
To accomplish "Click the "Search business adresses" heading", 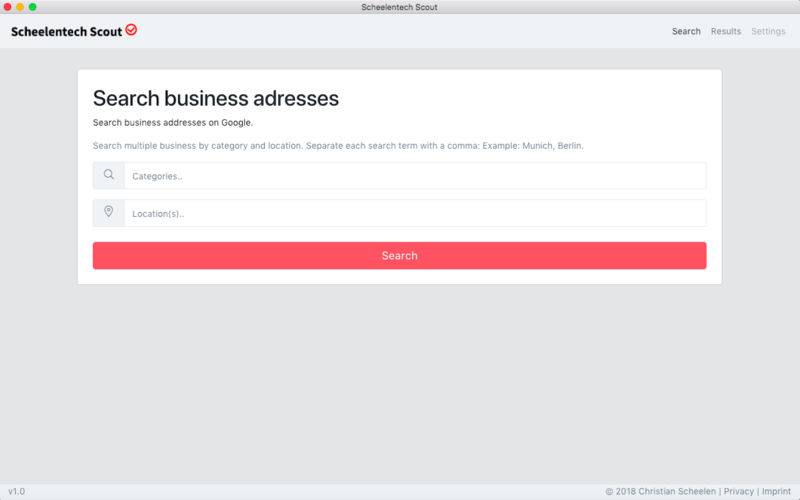I will (x=216, y=98).
